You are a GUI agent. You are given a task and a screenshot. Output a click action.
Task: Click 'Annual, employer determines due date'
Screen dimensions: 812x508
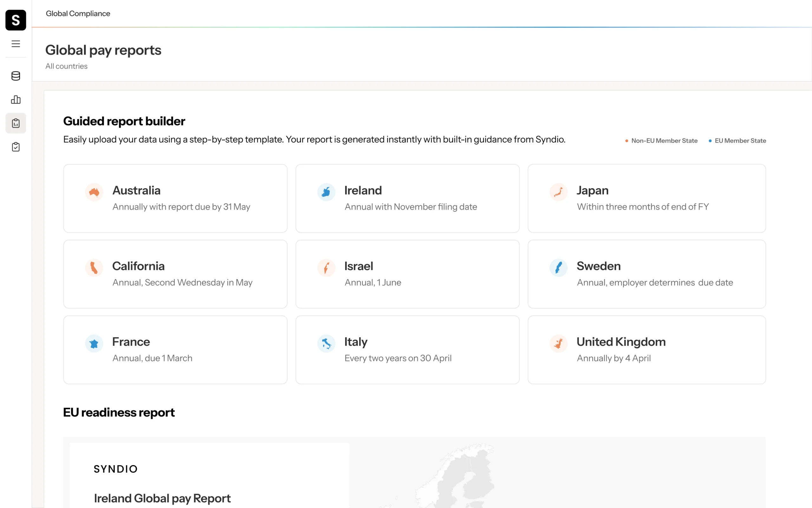[655, 282]
